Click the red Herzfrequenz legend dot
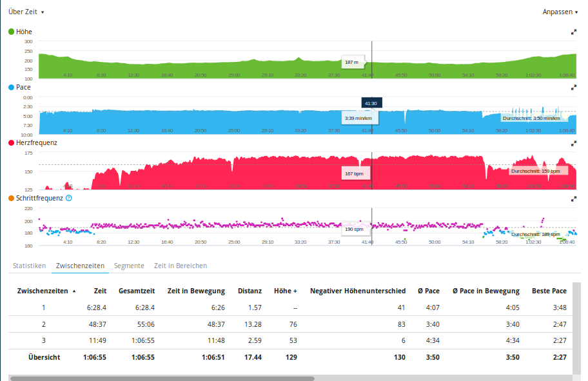This screenshot has height=381, width=588. coord(11,142)
